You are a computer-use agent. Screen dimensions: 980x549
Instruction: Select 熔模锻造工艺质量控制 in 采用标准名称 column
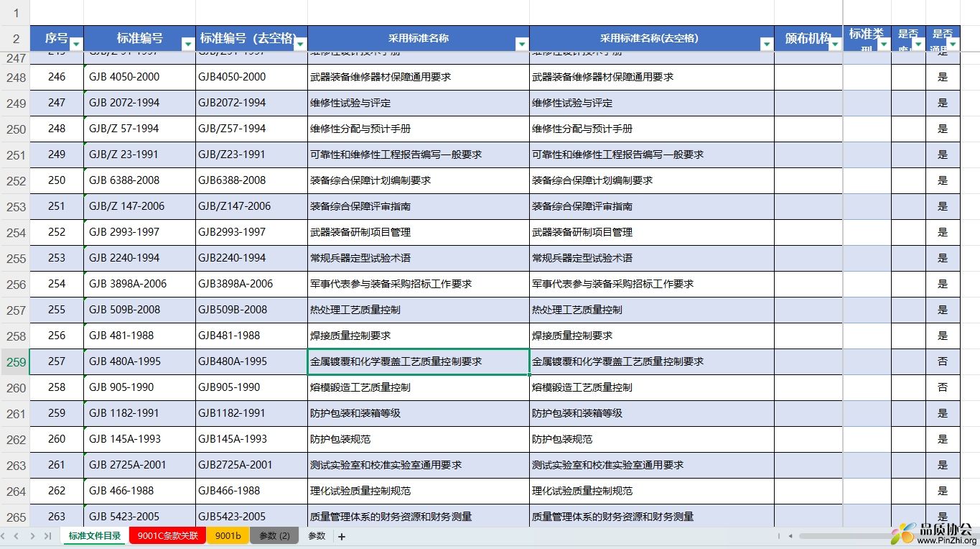[419, 387]
